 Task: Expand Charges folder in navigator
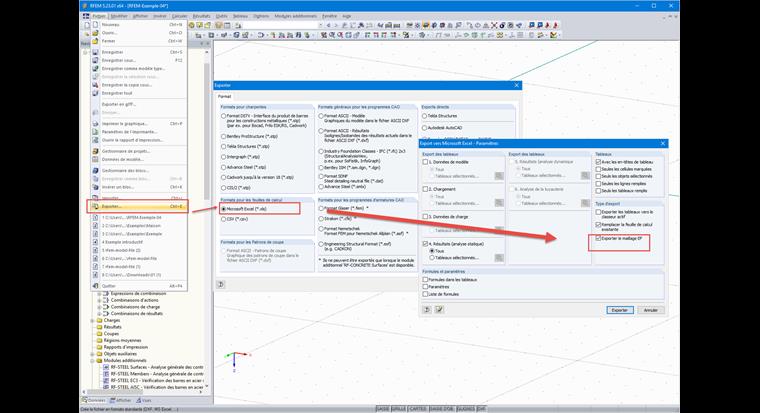click(x=93, y=320)
